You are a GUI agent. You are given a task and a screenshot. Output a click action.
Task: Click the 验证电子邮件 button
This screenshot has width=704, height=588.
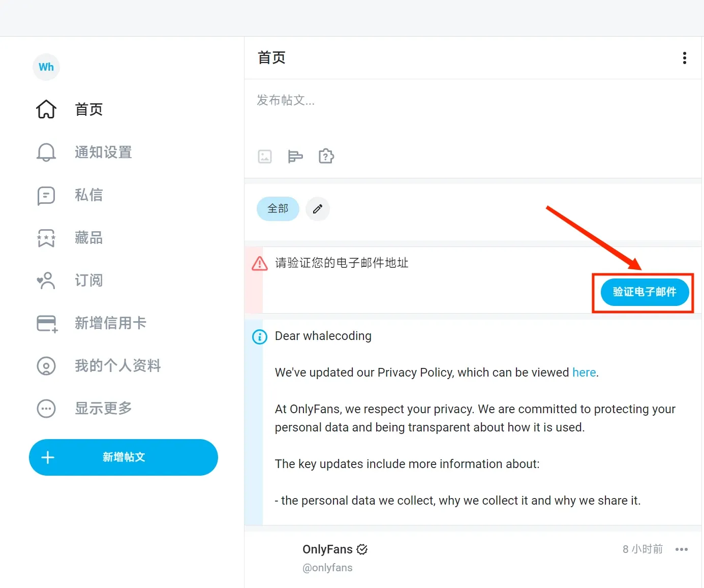(x=645, y=292)
